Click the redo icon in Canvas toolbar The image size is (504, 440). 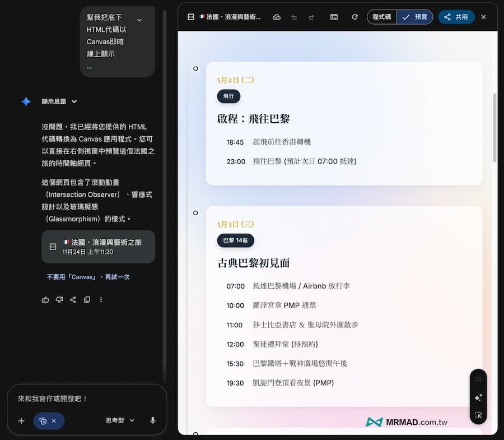[x=311, y=17]
